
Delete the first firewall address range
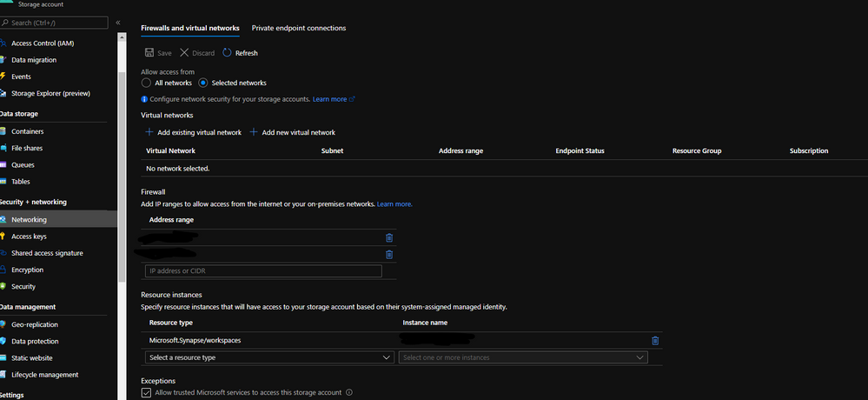coord(389,237)
